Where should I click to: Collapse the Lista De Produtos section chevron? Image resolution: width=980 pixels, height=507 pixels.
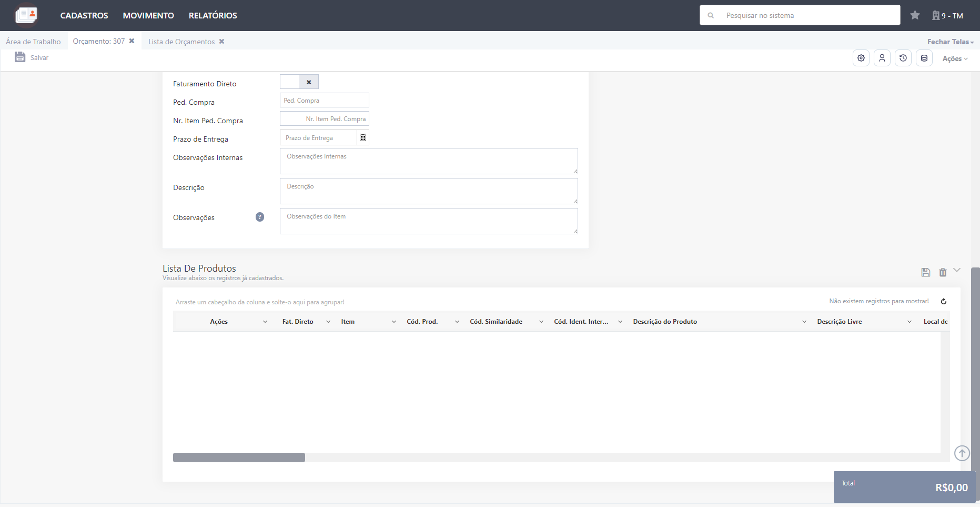(957, 270)
